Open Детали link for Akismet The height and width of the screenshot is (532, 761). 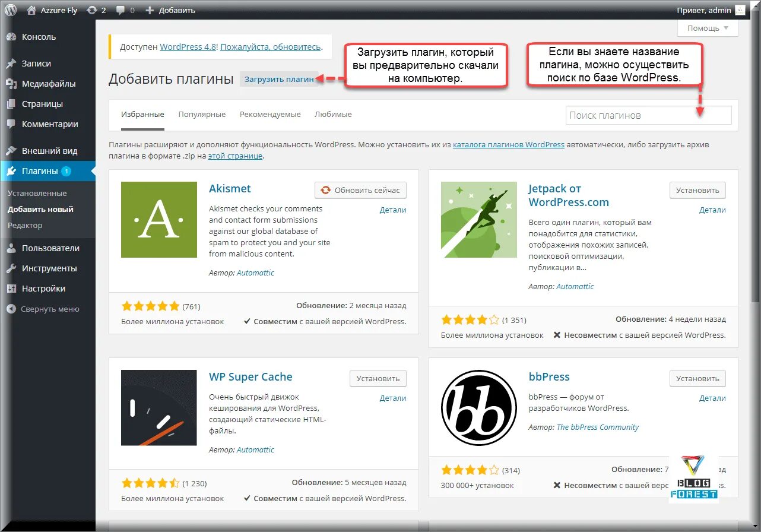[393, 210]
